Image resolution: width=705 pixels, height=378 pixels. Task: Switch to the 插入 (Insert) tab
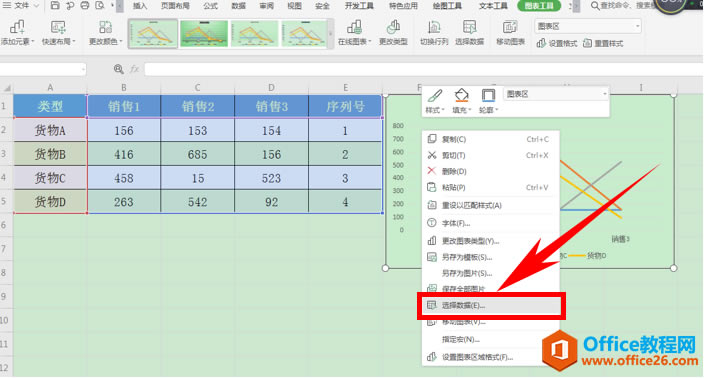coord(140,6)
